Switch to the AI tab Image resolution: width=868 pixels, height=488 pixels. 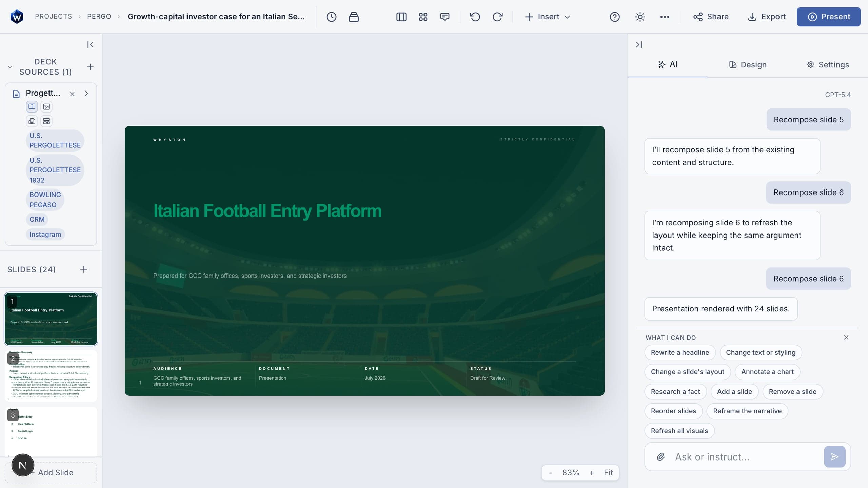(667, 64)
